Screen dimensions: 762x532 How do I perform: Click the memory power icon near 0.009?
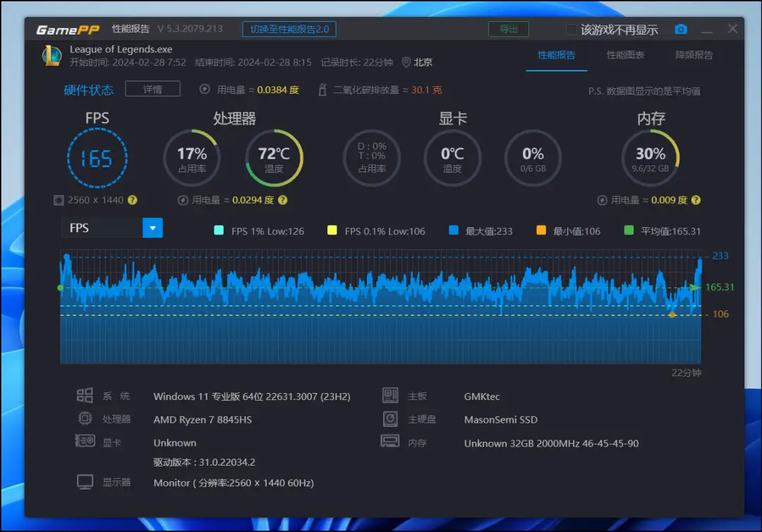pyautogui.click(x=602, y=200)
